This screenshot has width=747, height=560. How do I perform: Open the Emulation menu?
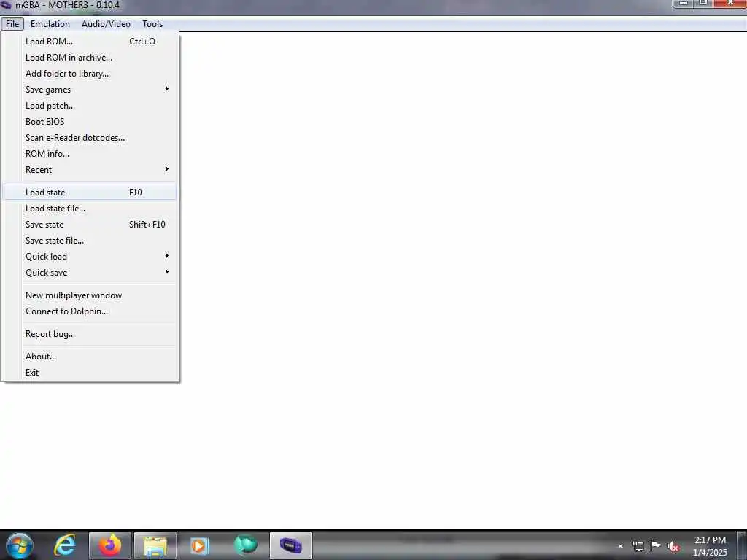click(x=50, y=24)
